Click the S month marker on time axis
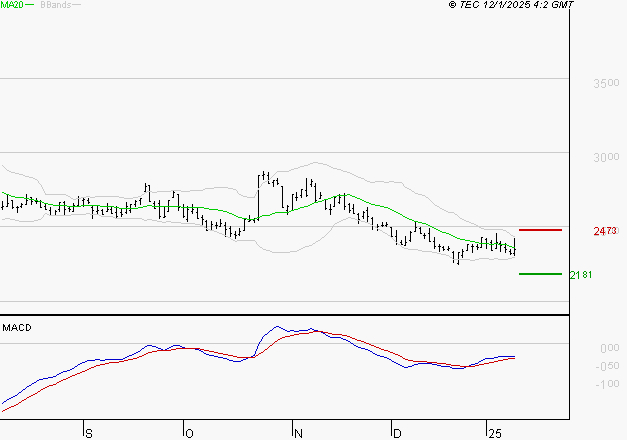The width and height of the screenshot is (627, 440). 89,433
